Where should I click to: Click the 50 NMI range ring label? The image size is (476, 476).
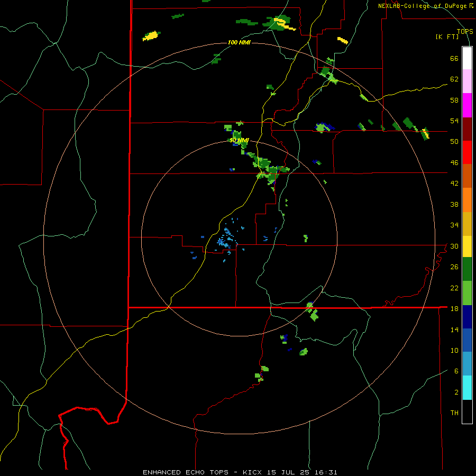239,140
